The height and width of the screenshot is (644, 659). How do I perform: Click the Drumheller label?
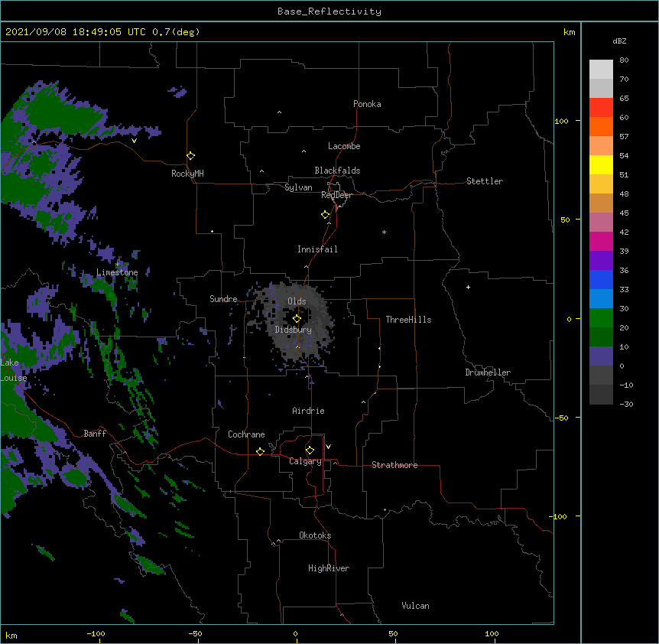tap(488, 372)
